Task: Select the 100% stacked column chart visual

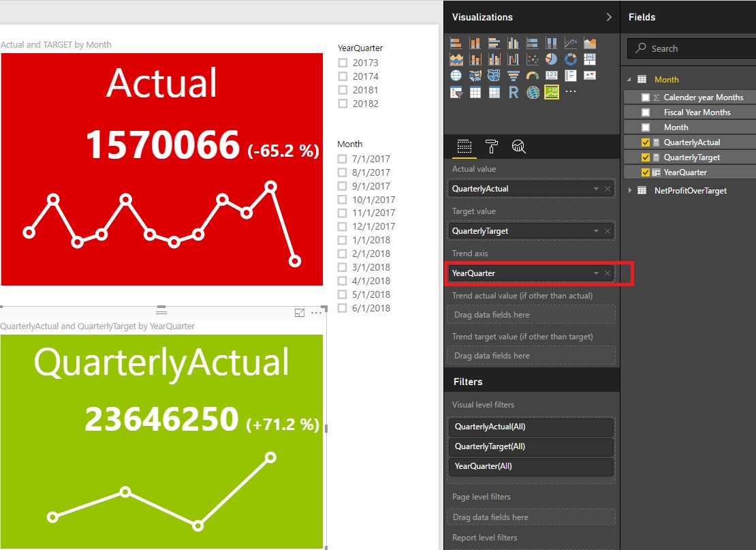Action: [x=551, y=44]
